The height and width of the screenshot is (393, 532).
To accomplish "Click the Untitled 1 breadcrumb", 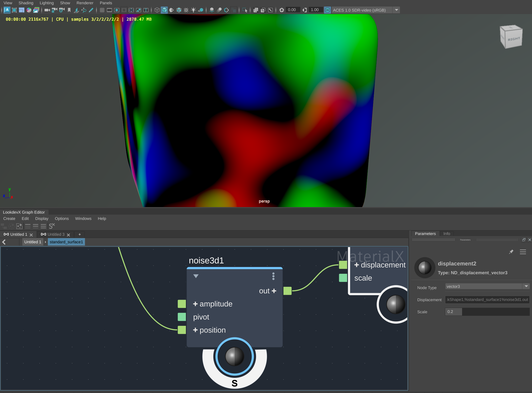I will pyautogui.click(x=33, y=242).
